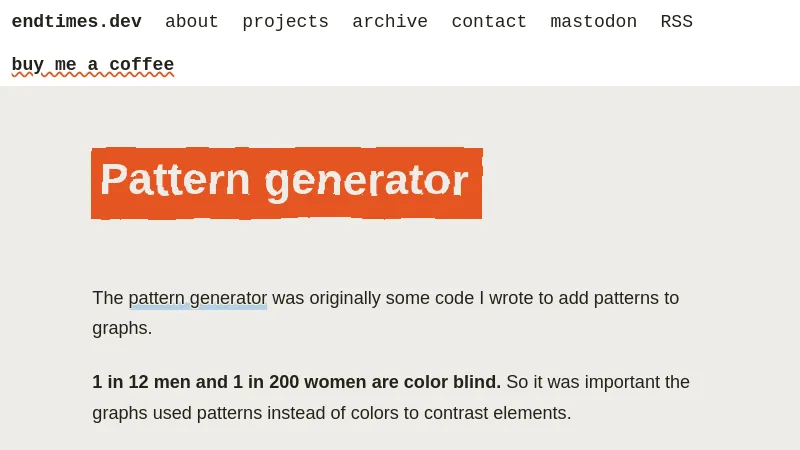
Task: Click "So it was important the" text
Action: [x=598, y=382]
